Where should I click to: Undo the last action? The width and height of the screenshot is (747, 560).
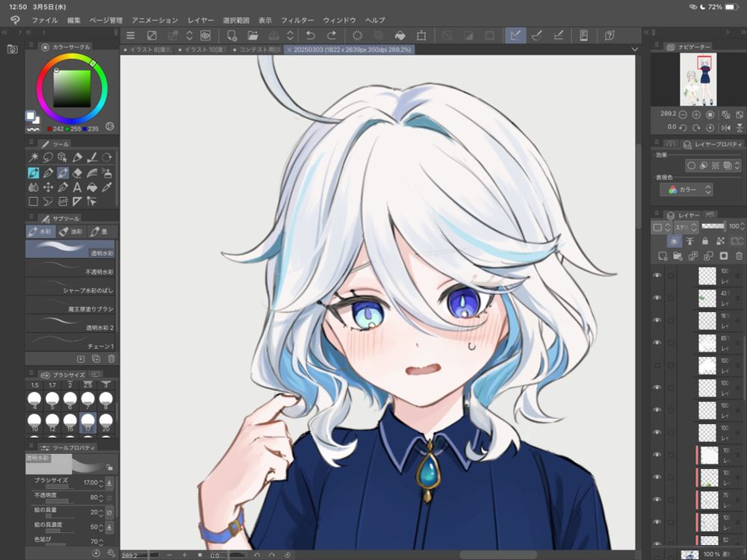[311, 36]
